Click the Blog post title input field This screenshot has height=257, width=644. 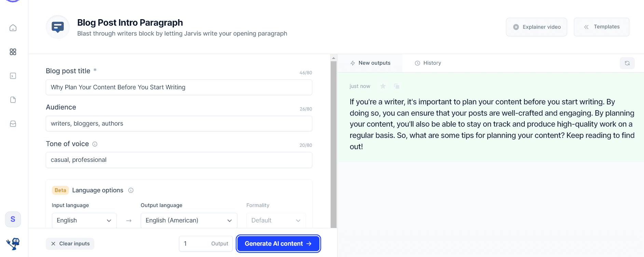pos(179,87)
